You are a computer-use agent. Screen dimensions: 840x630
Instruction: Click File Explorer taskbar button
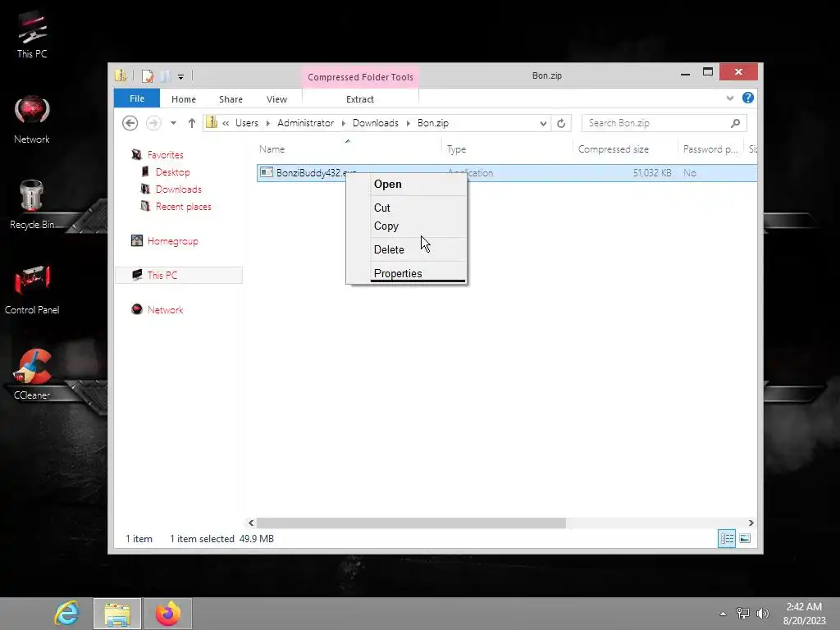pos(117,614)
